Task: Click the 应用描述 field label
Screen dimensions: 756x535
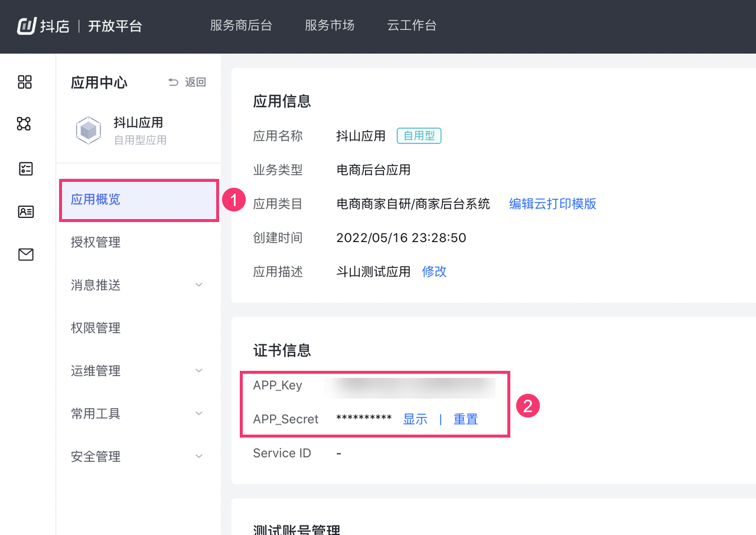Action: [x=278, y=272]
